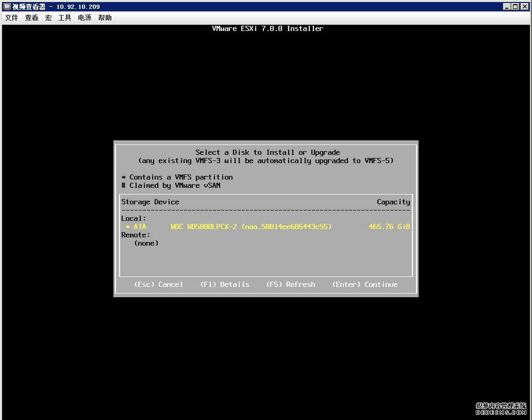Screen dimensions: 532x420
Task: Open the 宏 menu
Action: [x=48, y=18]
